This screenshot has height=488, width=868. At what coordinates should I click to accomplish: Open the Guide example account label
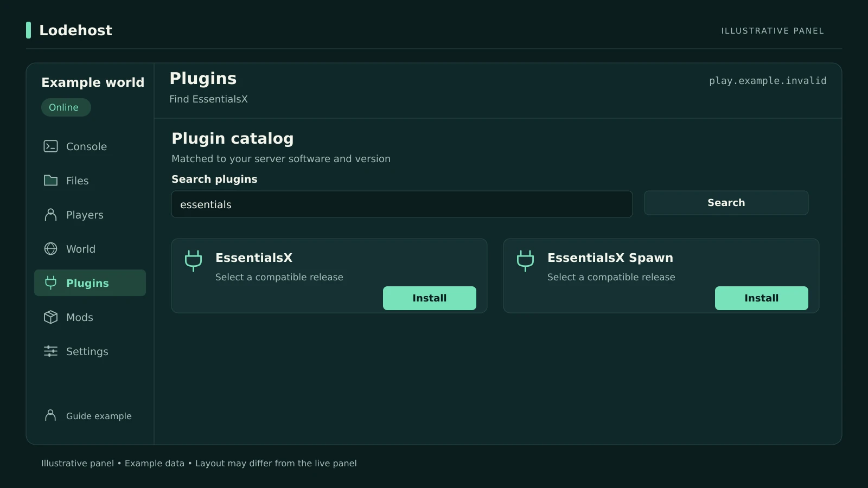(x=99, y=416)
